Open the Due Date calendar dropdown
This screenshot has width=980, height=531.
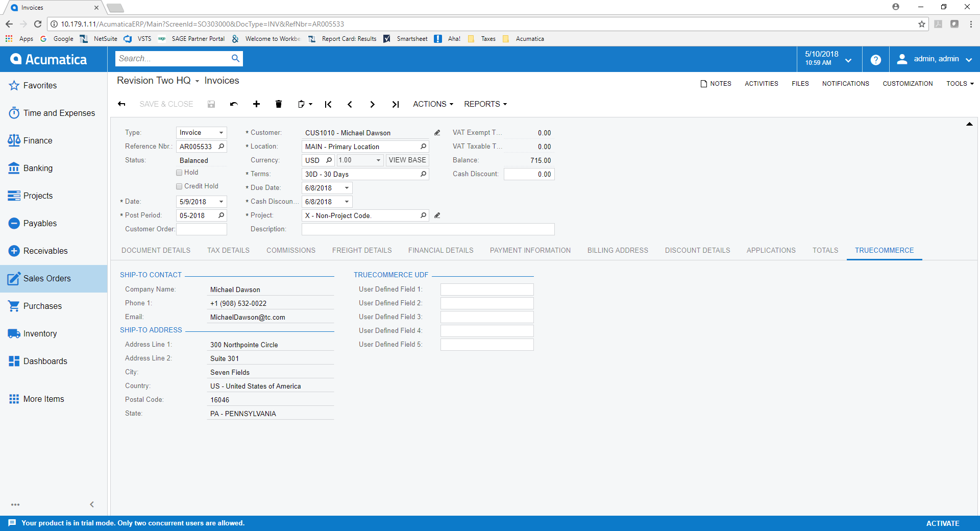pos(347,188)
